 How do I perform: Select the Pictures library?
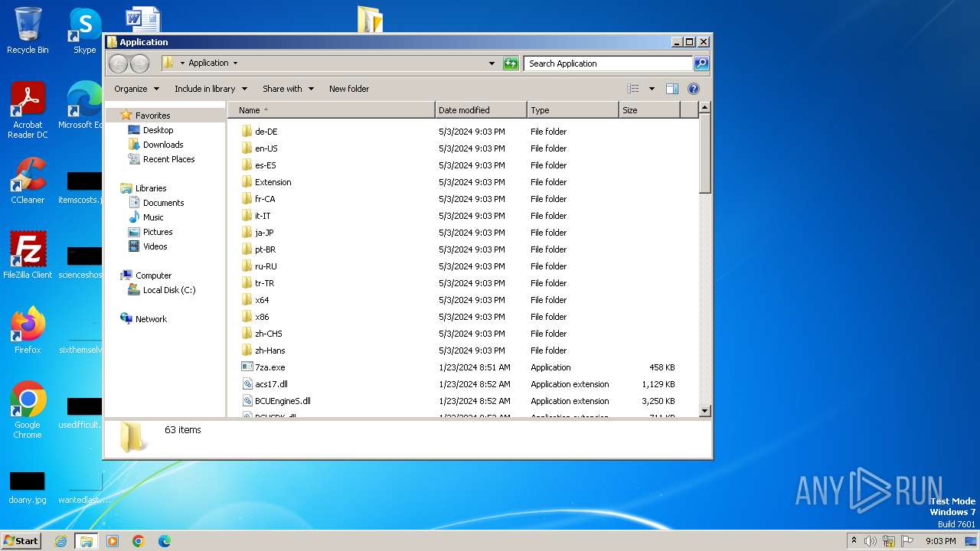157,232
